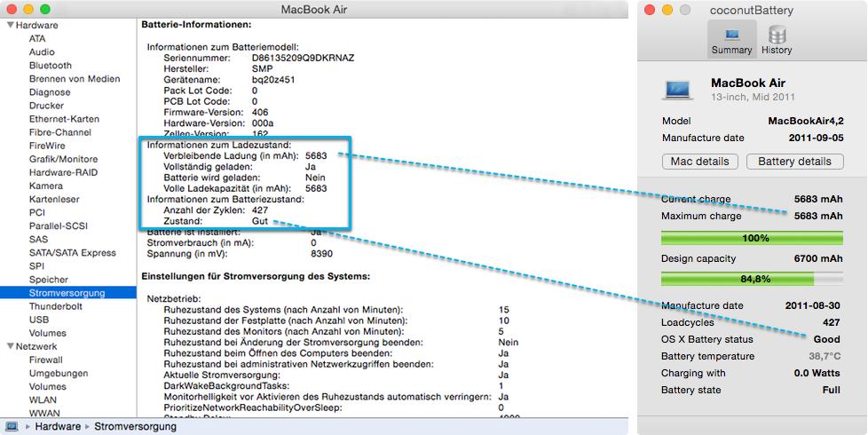Viewport: 868px width, 435px height.
Task: Select FireWire in the sidebar
Action: pos(47,146)
